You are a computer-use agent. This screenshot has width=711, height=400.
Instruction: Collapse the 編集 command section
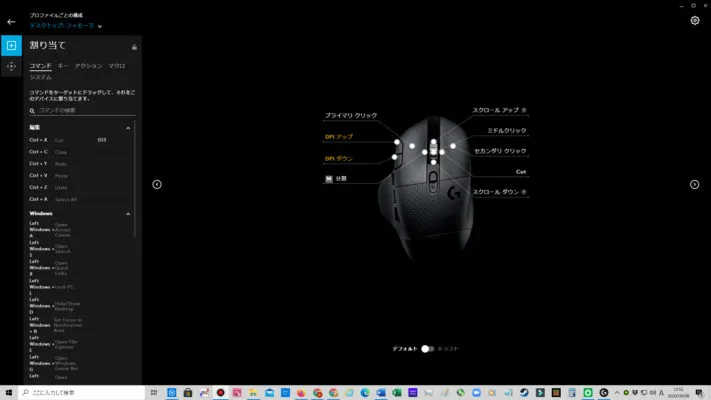click(128, 128)
